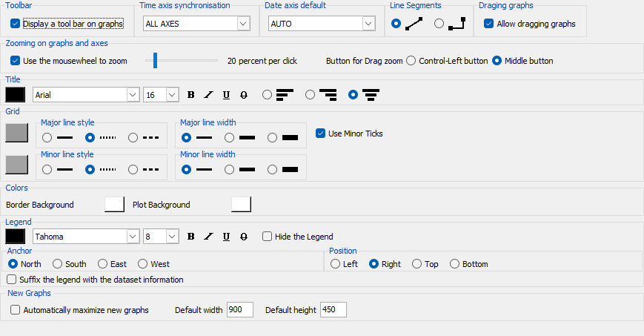This screenshot has height=336, width=644.
Task: Select thin Minor line width
Action: [186, 169]
